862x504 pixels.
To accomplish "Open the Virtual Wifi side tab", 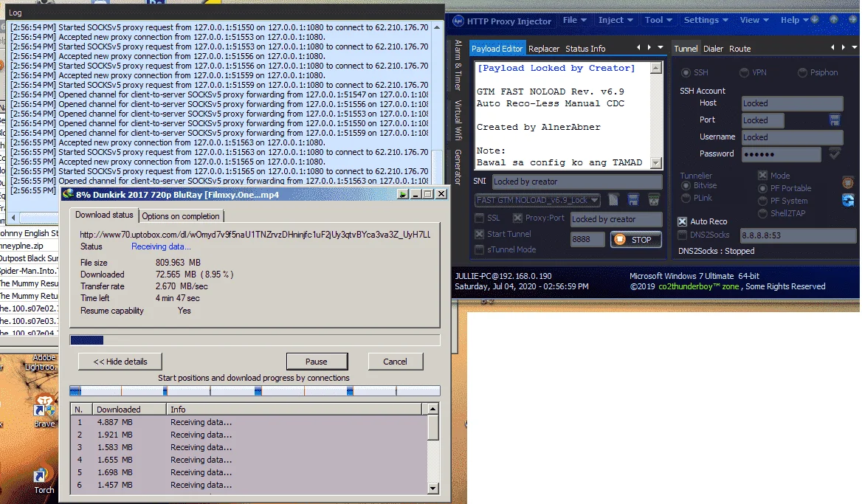I will (x=458, y=120).
